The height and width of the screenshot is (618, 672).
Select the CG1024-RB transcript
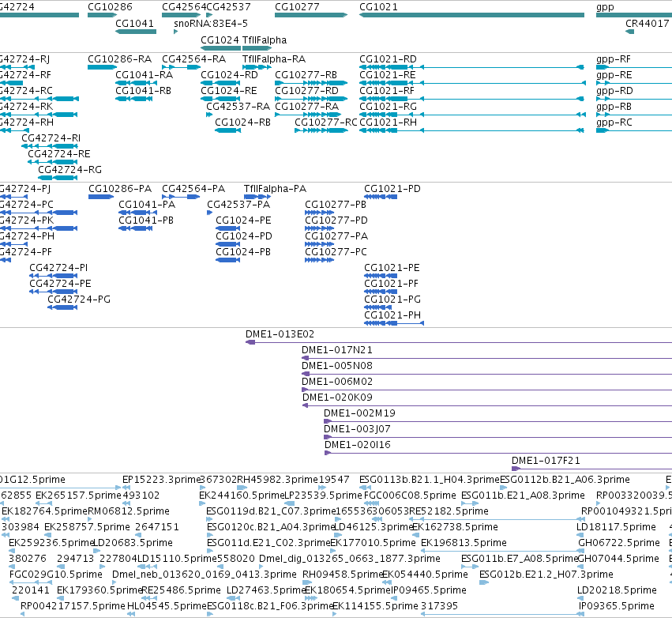[227, 130]
